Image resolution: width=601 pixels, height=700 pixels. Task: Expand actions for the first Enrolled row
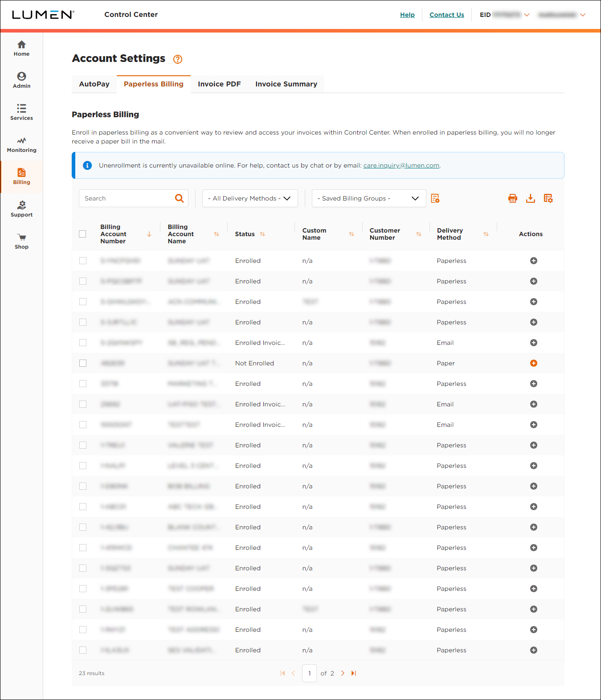[x=534, y=261]
